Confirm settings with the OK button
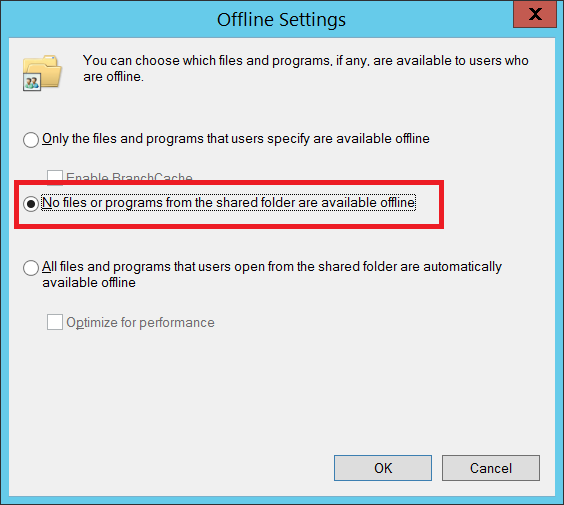This screenshot has width=564, height=505. (x=383, y=468)
